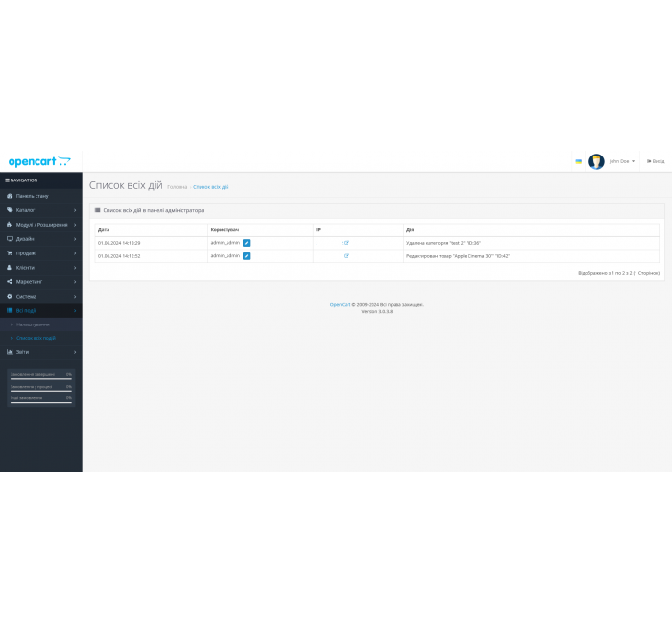Open the Система menu label

[x=26, y=297]
